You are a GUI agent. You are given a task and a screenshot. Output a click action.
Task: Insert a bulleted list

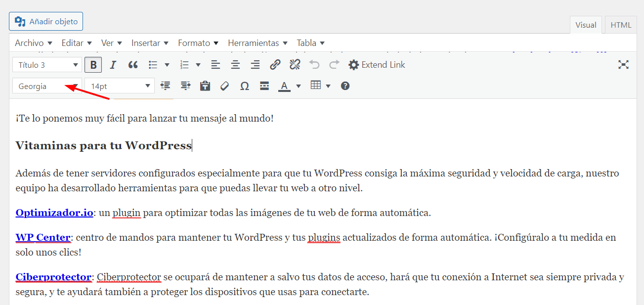[153, 65]
